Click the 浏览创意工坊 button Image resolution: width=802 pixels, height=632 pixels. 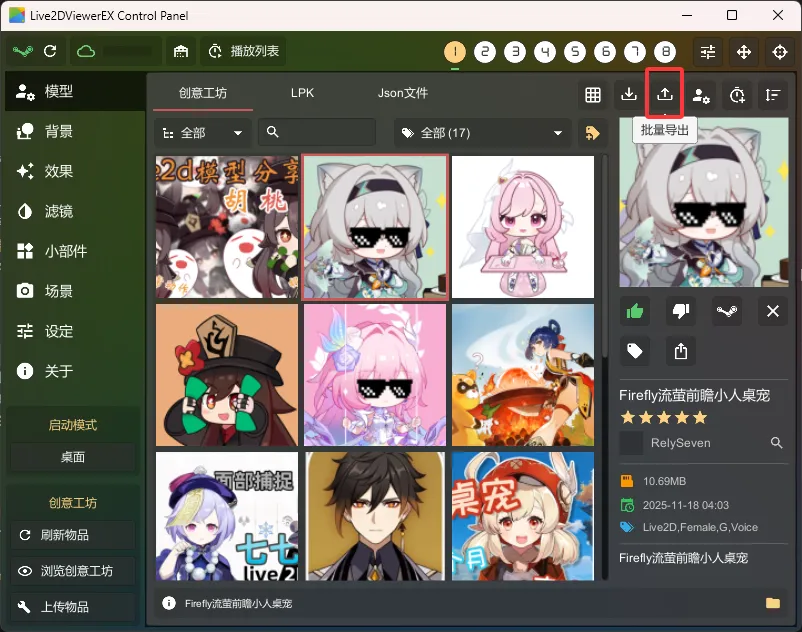pos(73,571)
